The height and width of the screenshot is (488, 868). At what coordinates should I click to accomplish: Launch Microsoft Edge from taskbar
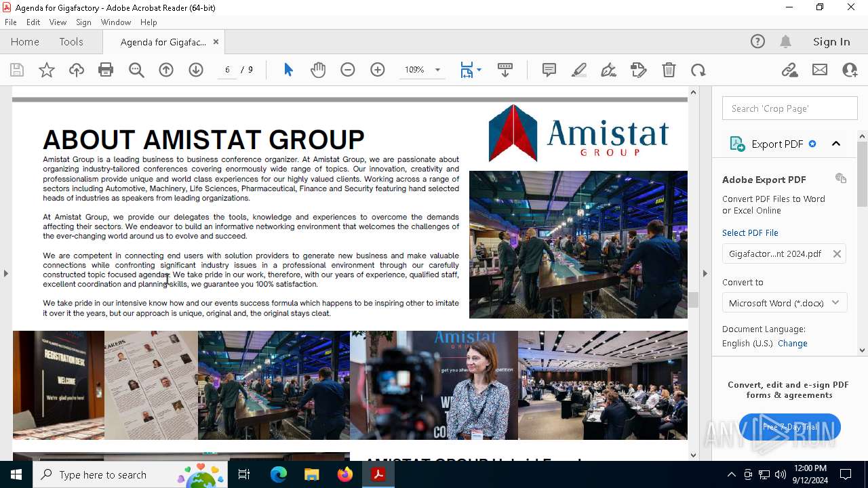(x=278, y=474)
